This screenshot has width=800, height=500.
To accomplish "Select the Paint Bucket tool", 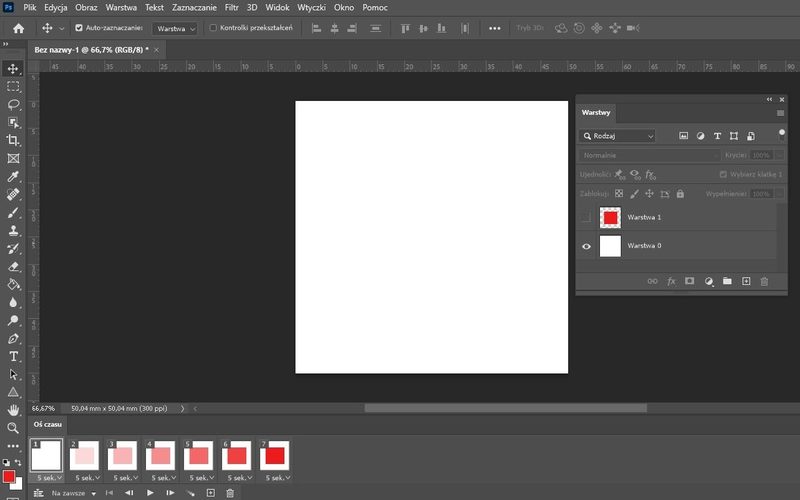I will pyautogui.click(x=13, y=285).
